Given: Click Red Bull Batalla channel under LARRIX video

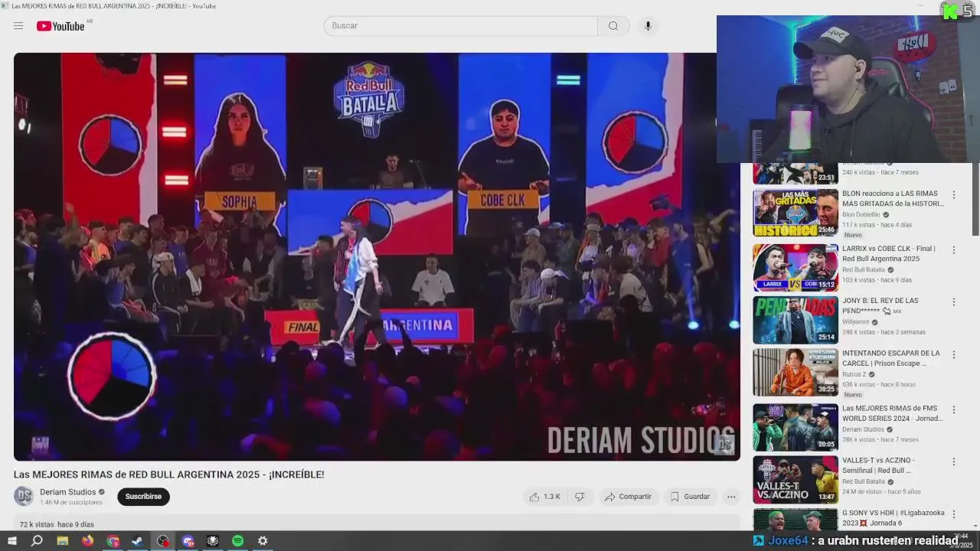Looking at the screenshot, I should click(x=864, y=270).
